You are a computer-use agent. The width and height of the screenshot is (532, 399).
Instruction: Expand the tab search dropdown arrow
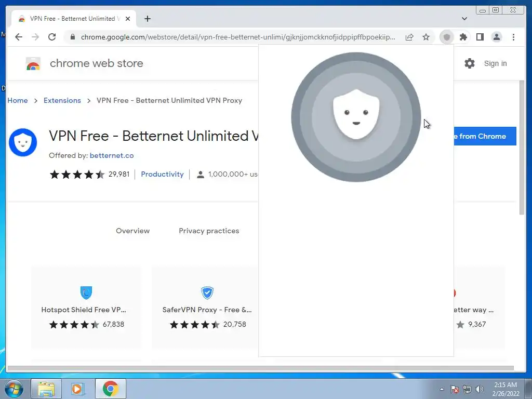click(x=464, y=19)
